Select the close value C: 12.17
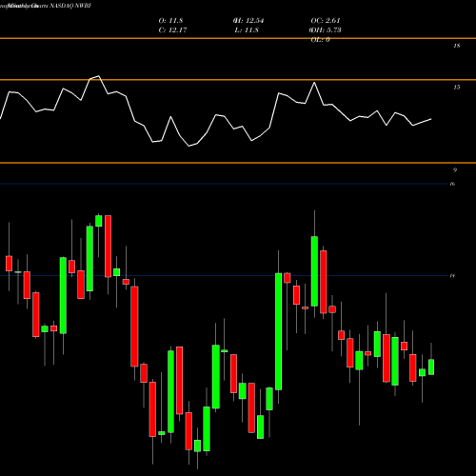The height and width of the screenshot is (476, 476). (172, 30)
